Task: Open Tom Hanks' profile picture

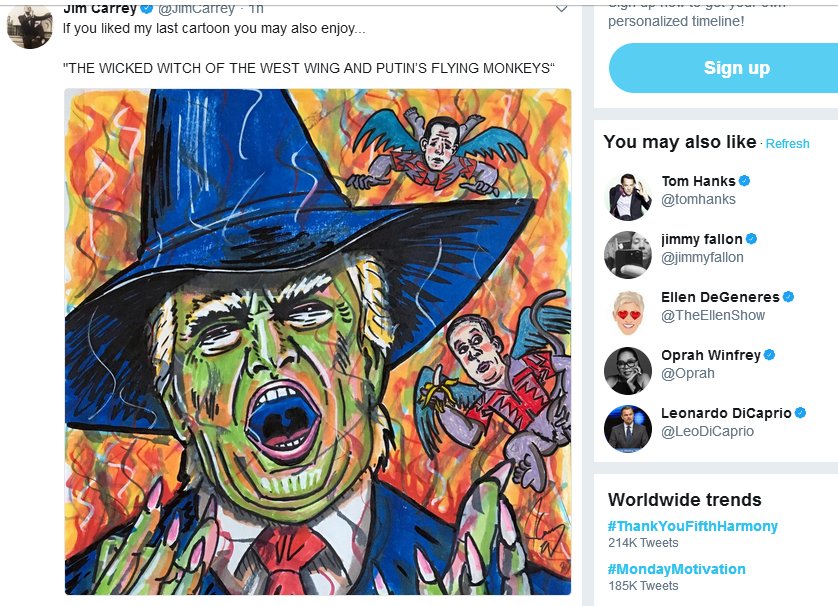Action: point(628,197)
